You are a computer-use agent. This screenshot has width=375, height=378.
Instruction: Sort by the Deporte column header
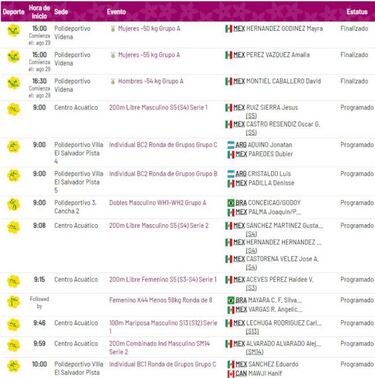[14, 12]
